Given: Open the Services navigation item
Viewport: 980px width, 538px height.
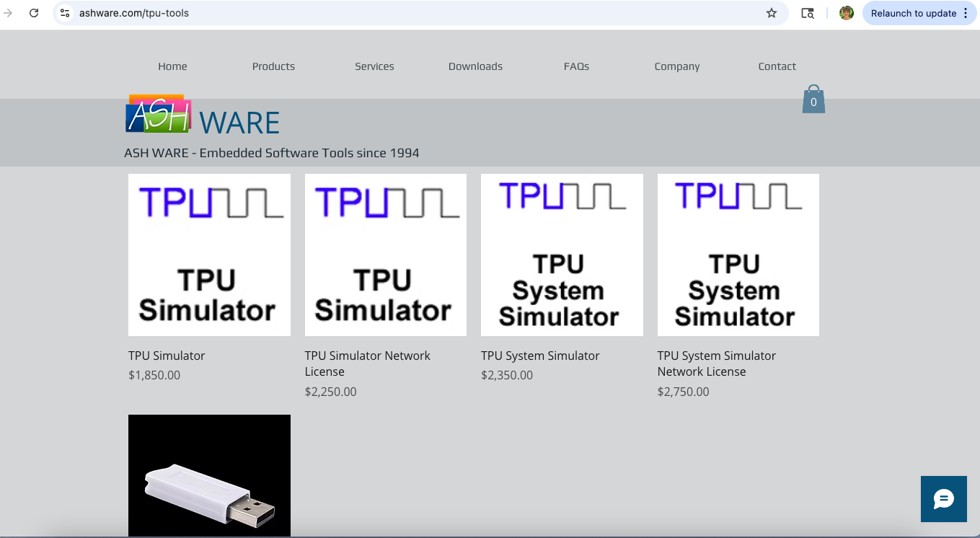Looking at the screenshot, I should click(374, 66).
